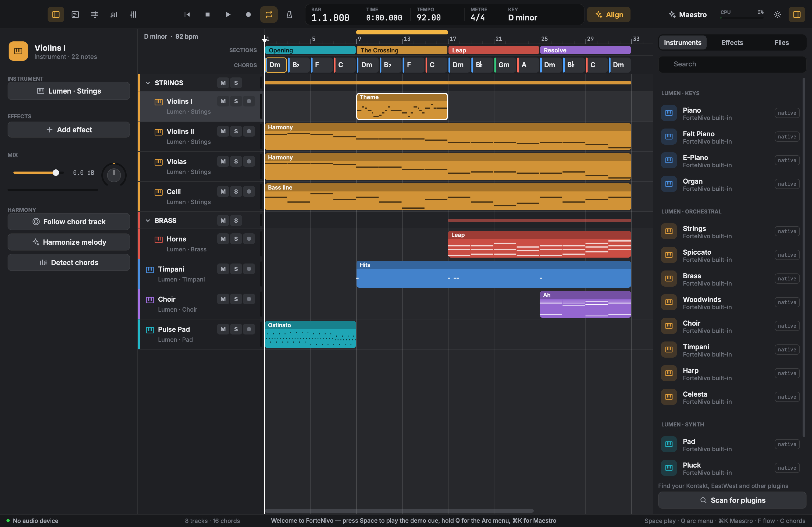Click the Align button
The height and width of the screenshot is (527, 812).
pyautogui.click(x=609, y=15)
